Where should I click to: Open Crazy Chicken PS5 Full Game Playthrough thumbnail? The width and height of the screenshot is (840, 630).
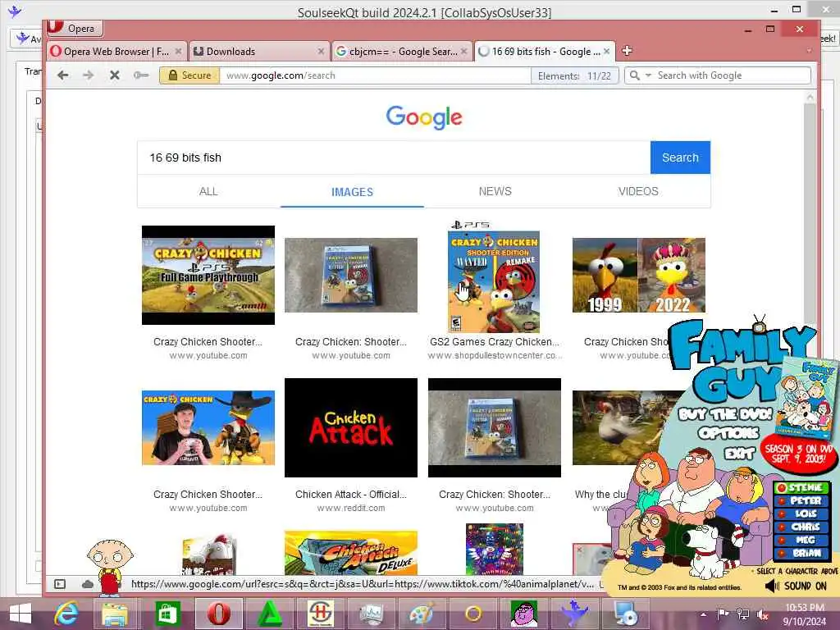[208, 275]
